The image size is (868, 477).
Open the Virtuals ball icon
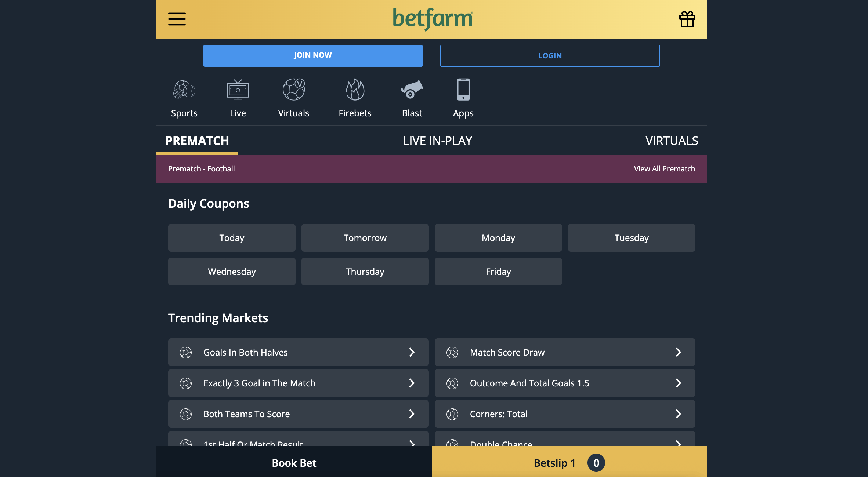(294, 89)
